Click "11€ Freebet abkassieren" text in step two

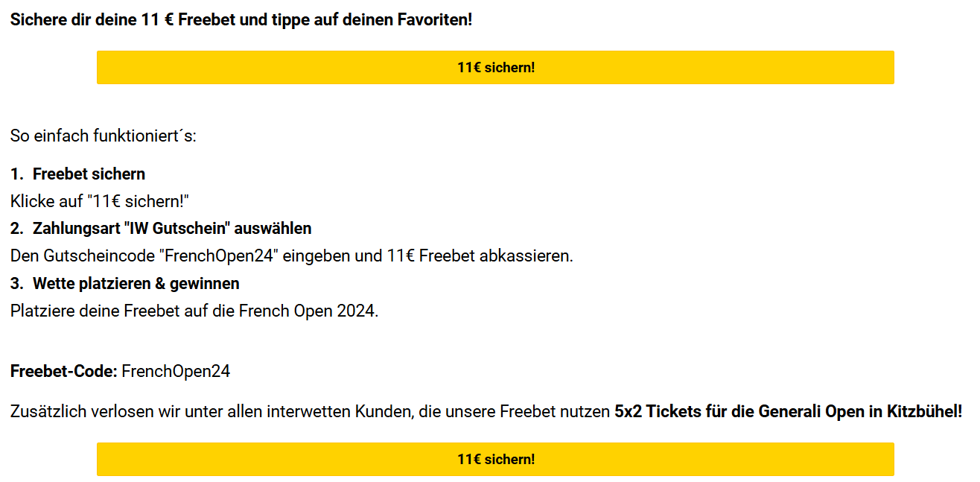tap(478, 256)
